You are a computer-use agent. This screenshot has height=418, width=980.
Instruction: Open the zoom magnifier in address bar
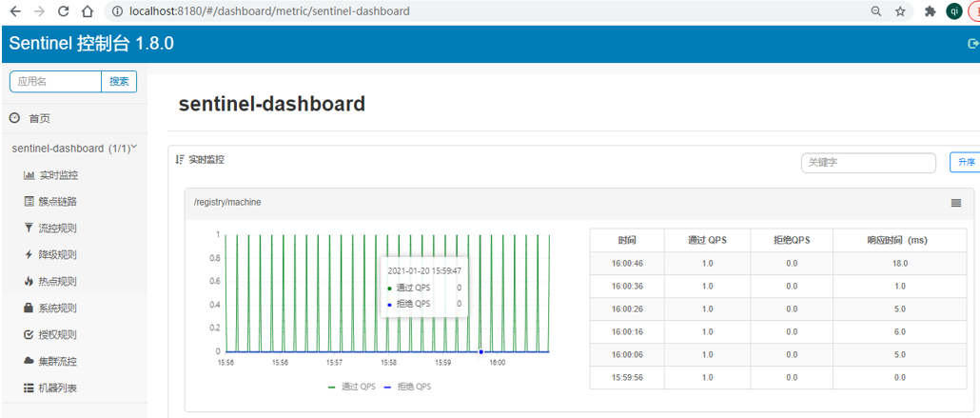[x=877, y=11]
